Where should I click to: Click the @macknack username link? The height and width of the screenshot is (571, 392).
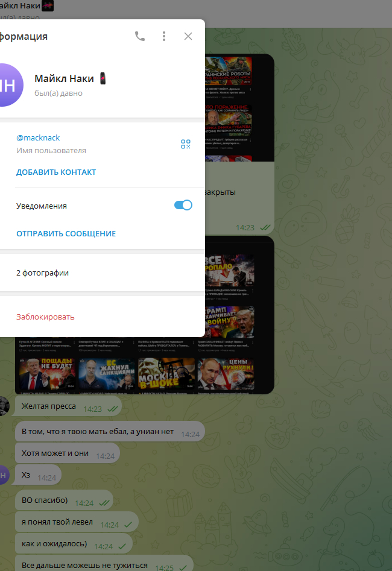click(x=38, y=137)
